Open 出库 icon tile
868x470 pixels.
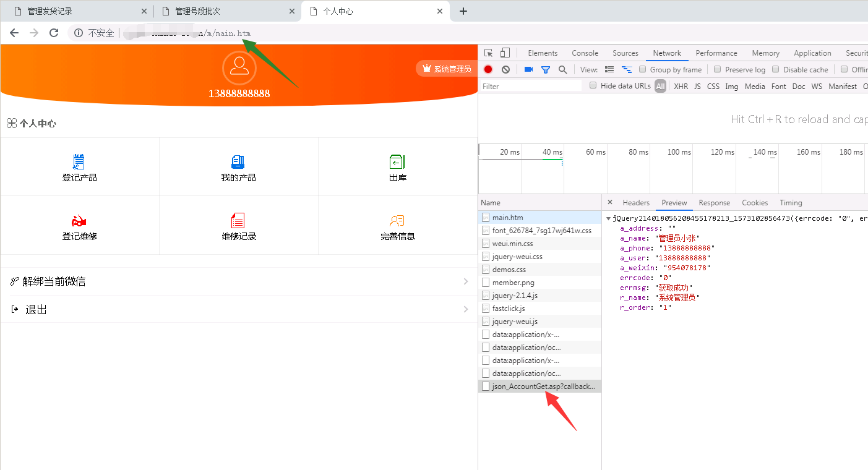coord(398,167)
